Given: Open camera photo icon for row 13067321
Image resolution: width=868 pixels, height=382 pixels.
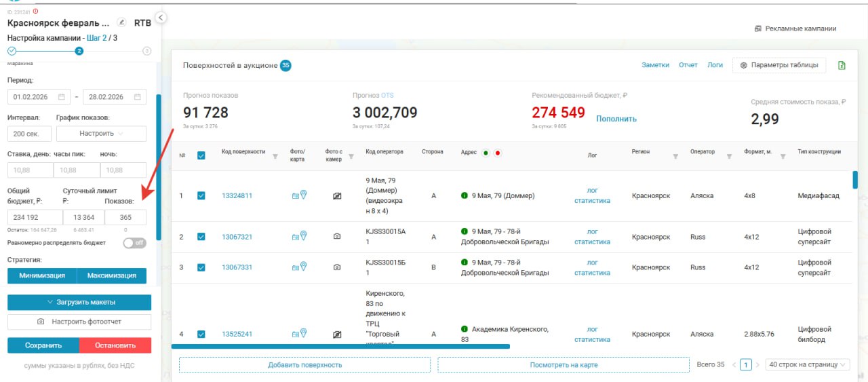Looking at the screenshot, I should point(337,237).
